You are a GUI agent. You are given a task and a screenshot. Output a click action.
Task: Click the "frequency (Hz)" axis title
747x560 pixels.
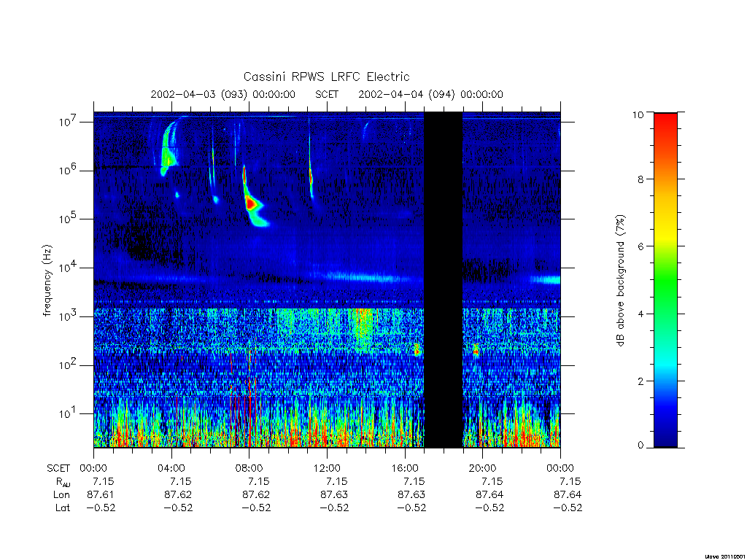[47, 281]
